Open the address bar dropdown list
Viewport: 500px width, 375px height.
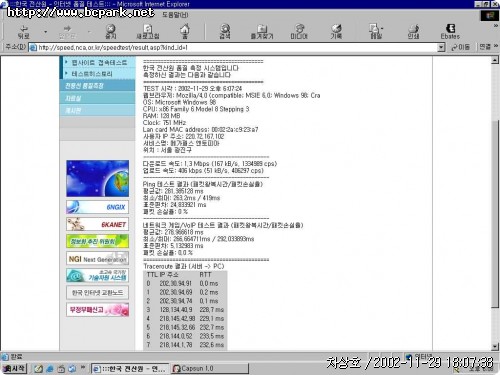[441, 48]
